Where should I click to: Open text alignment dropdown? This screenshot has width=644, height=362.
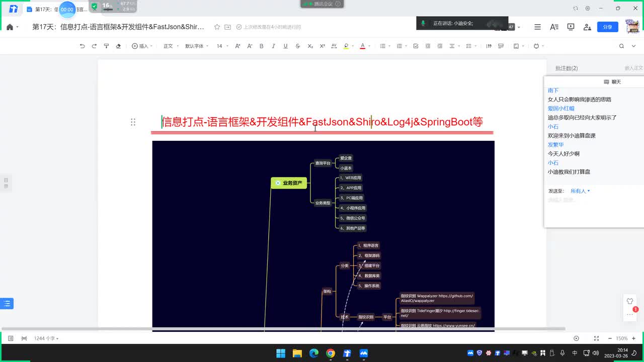(454, 46)
